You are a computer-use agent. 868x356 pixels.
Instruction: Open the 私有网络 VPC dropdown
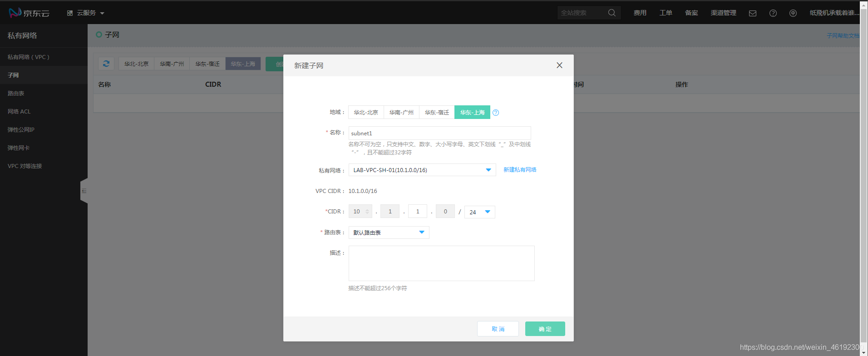(x=422, y=170)
